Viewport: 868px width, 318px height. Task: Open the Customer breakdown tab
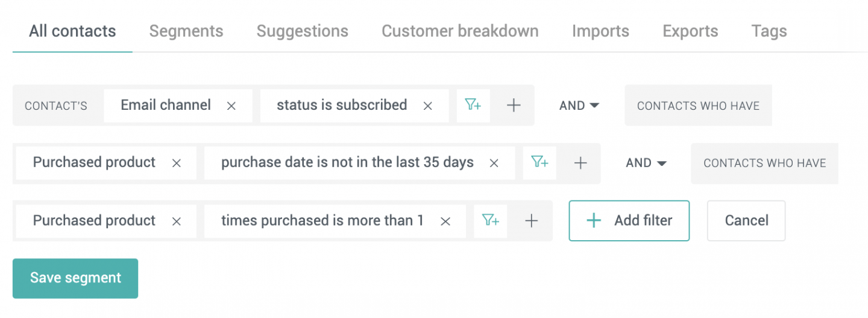click(x=460, y=31)
